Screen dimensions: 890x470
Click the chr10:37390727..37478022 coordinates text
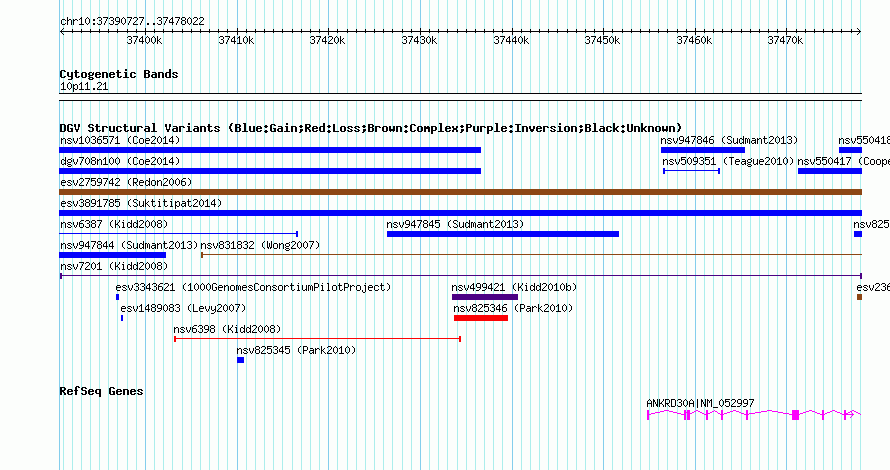tap(132, 22)
